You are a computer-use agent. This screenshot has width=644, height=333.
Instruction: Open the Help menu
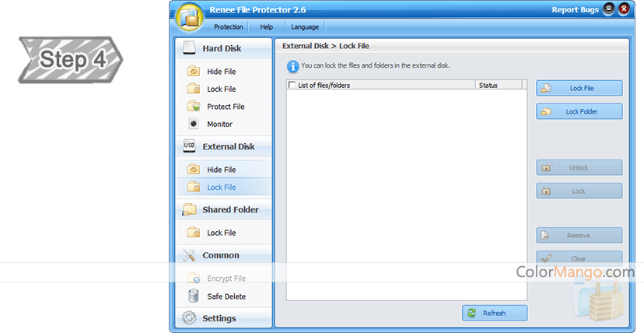tap(267, 27)
